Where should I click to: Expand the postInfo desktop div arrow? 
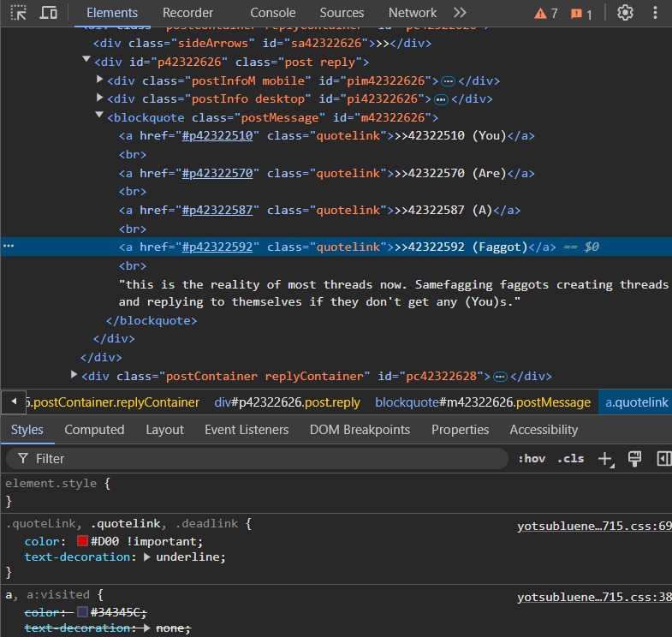(x=99, y=98)
